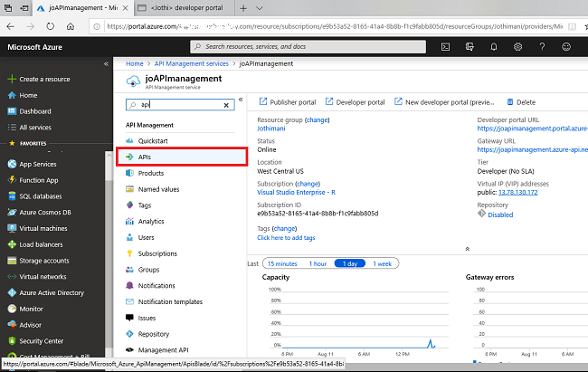Set time range to 1 week
The width and height of the screenshot is (588, 372).
coord(382,264)
